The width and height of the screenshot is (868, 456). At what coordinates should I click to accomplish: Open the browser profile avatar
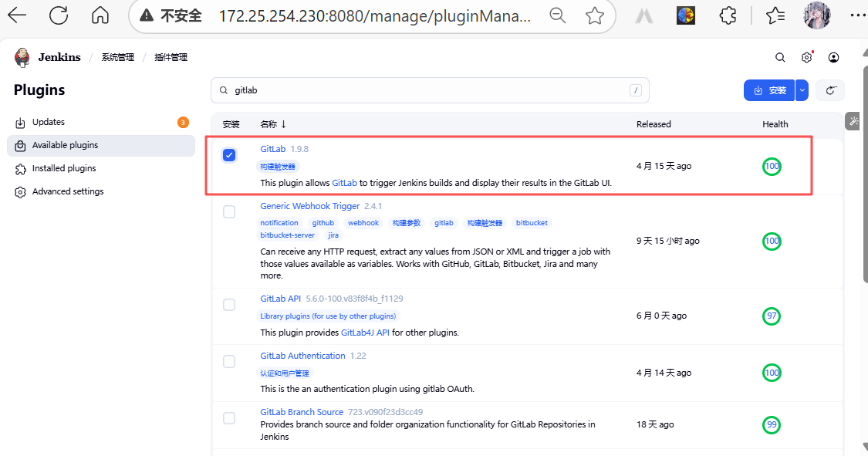817,15
